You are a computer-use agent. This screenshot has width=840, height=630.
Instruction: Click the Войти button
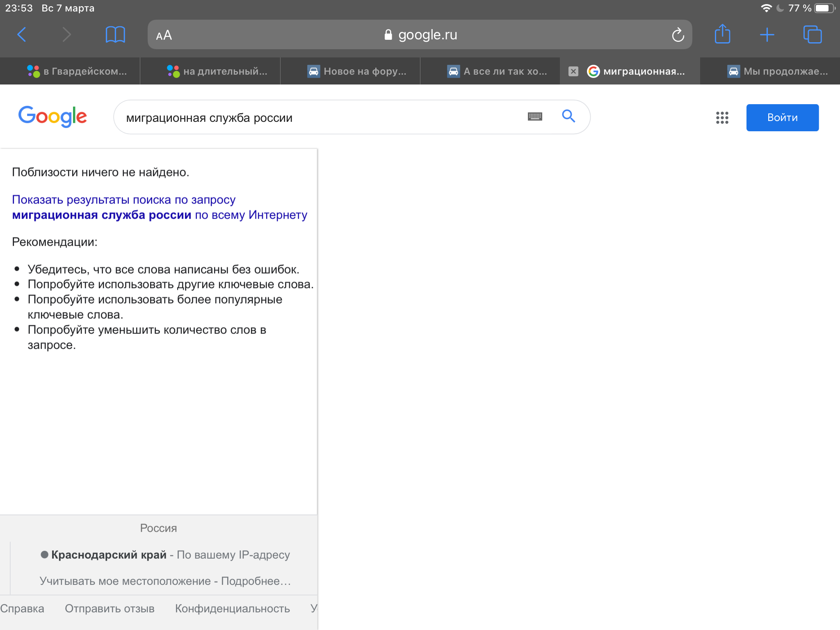(782, 118)
